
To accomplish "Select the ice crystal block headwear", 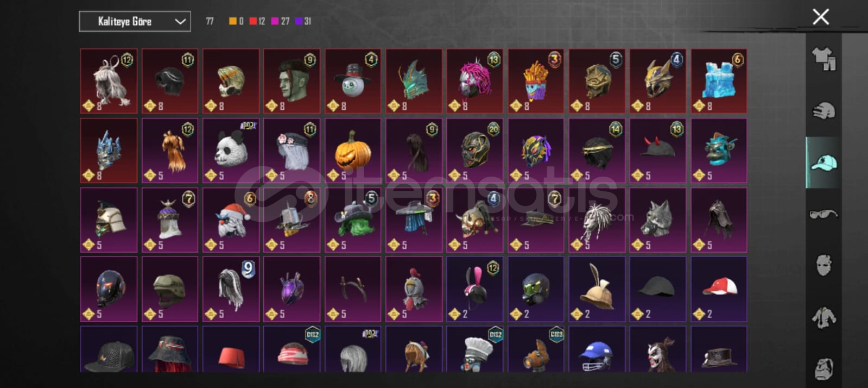I will (x=719, y=81).
